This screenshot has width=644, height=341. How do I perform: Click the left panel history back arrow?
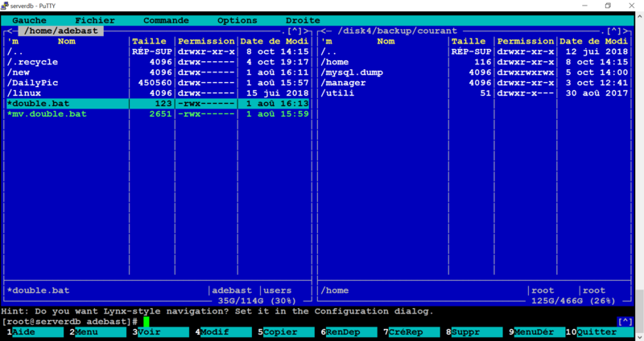[10, 31]
